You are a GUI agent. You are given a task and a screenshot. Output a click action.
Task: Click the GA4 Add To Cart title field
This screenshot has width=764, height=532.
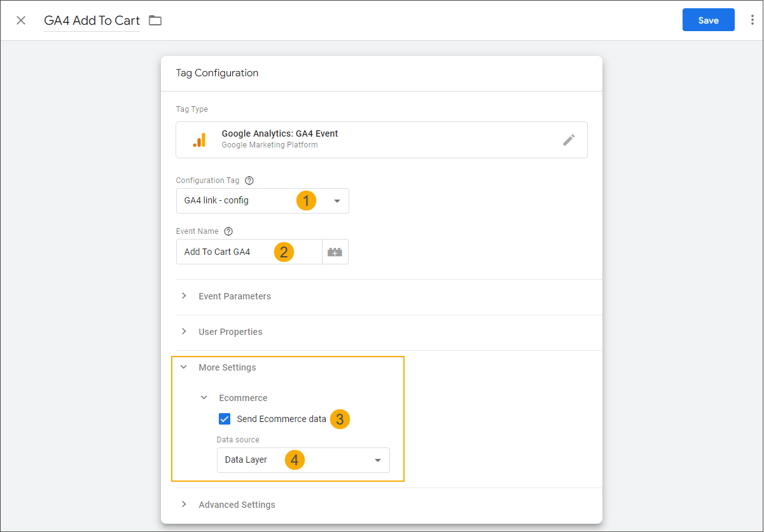(x=91, y=20)
